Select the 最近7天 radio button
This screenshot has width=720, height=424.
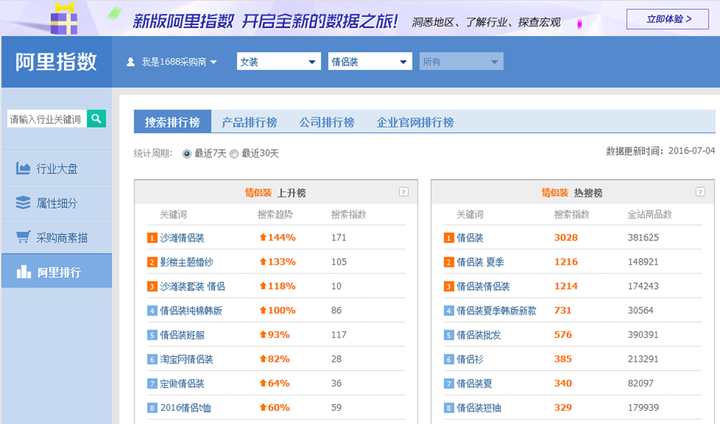pos(186,154)
